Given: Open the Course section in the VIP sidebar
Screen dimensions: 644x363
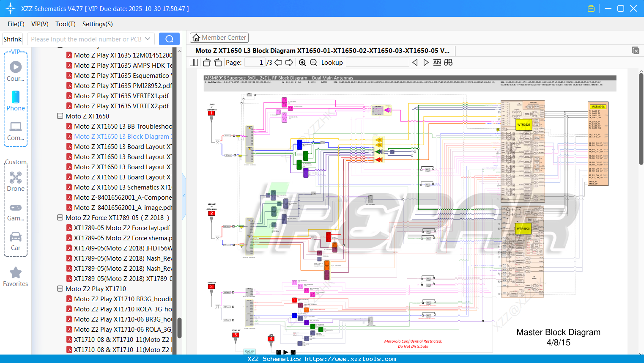Looking at the screenshot, I should (16, 71).
